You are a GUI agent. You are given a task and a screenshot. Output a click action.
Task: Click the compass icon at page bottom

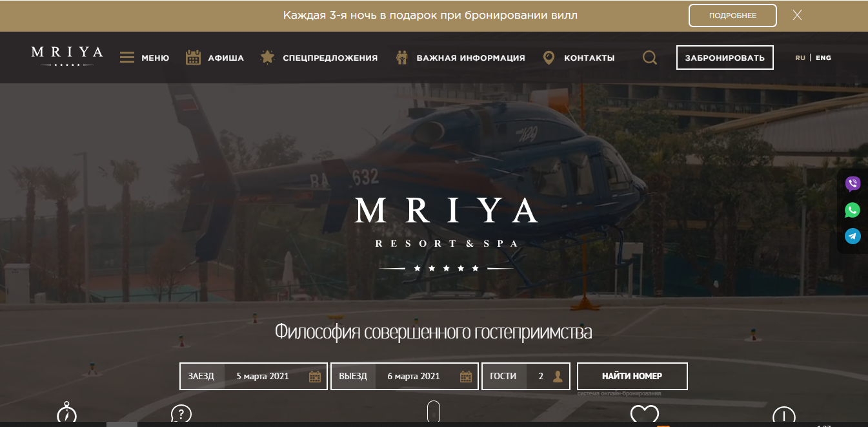(67, 412)
